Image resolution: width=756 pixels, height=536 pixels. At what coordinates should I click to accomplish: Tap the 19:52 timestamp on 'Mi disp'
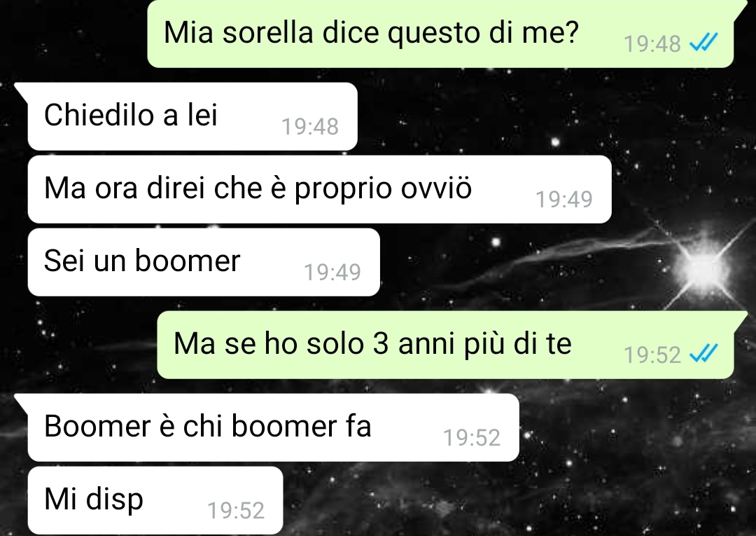pos(236,511)
